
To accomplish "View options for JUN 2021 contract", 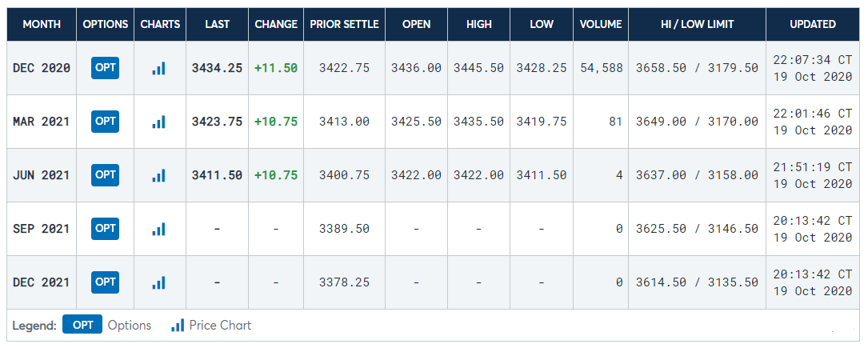I will 106,174.
